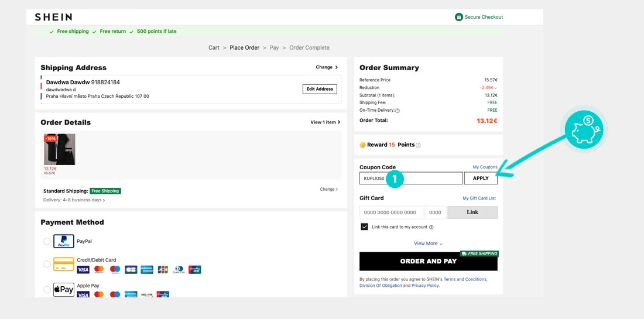The width and height of the screenshot is (644, 319).
Task: Open My Gift Card List link
Action: pyautogui.click(x=479, y=198)
